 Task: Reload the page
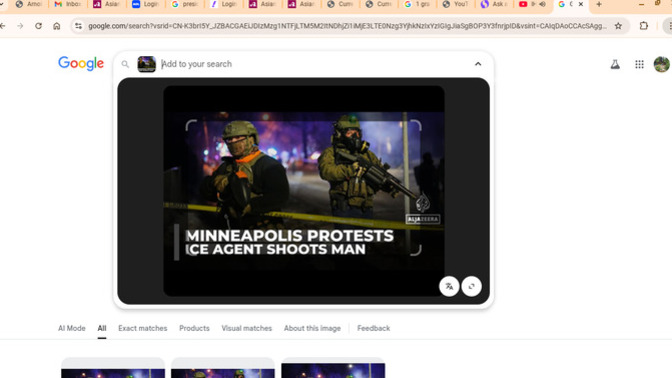point(39,26)
